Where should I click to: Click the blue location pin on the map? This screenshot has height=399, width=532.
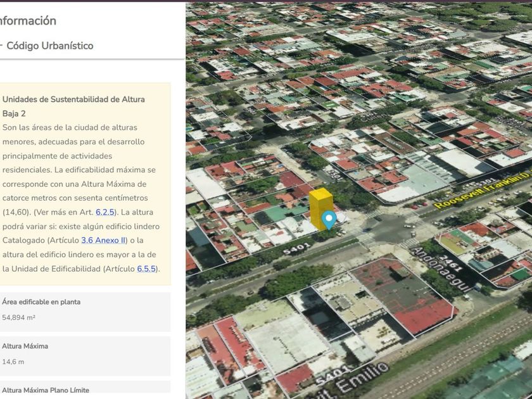pos(328,220)
